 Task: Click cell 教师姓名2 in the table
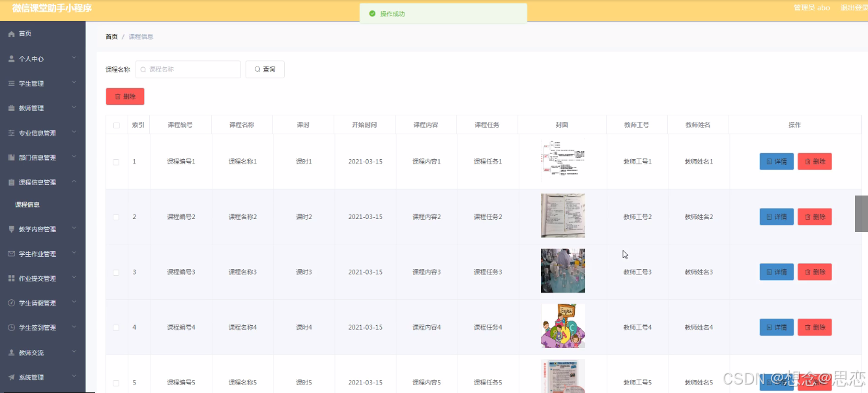point(699,217)
